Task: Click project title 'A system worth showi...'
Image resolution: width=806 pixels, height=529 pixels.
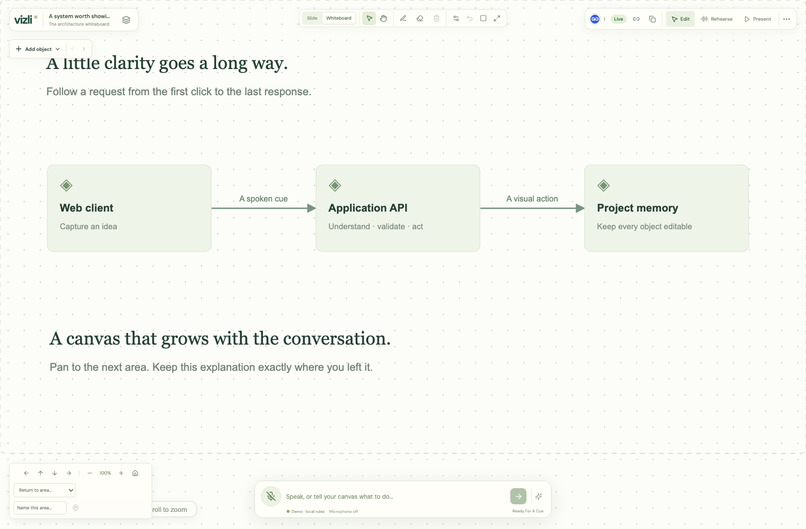Action: coord(79,16)
